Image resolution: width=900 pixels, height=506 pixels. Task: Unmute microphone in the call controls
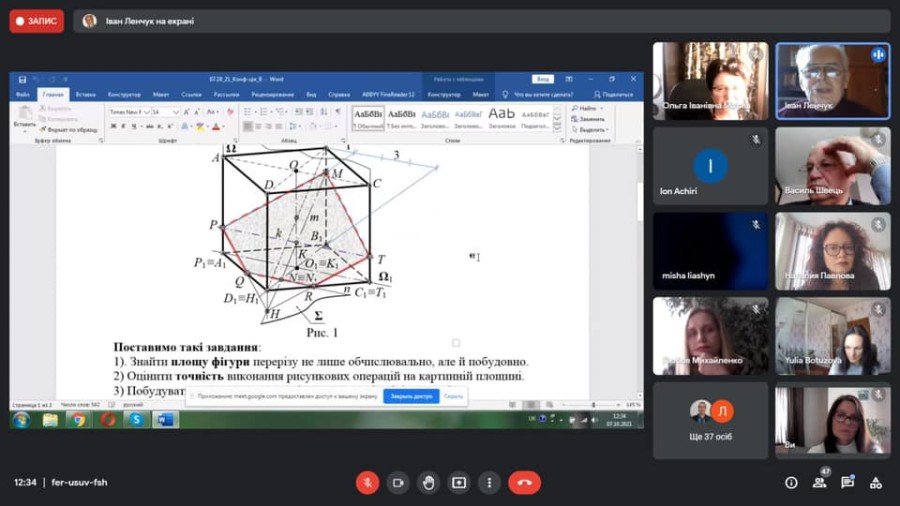click(x=367, y=482)
